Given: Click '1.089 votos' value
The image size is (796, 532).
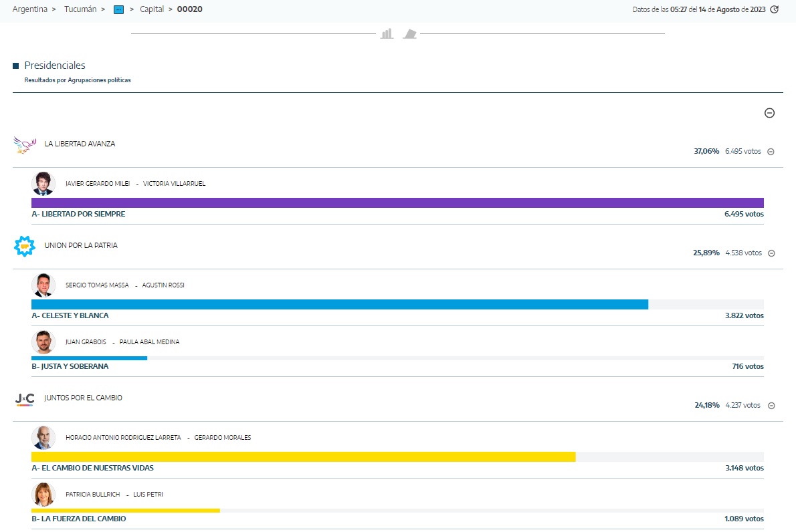Looking at the screenshot, I should coord(744,519).
